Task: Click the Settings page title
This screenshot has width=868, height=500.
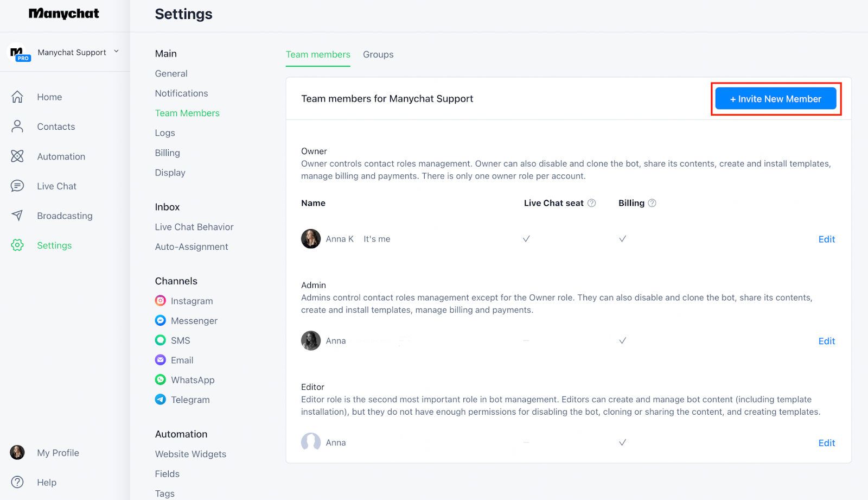Action: pos(184,14)
